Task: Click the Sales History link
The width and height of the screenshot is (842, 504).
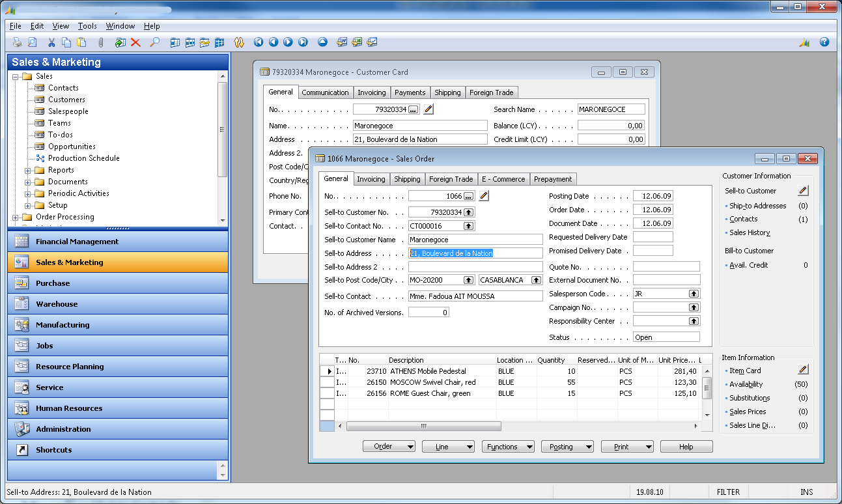Action: click(x=750, y=232)
